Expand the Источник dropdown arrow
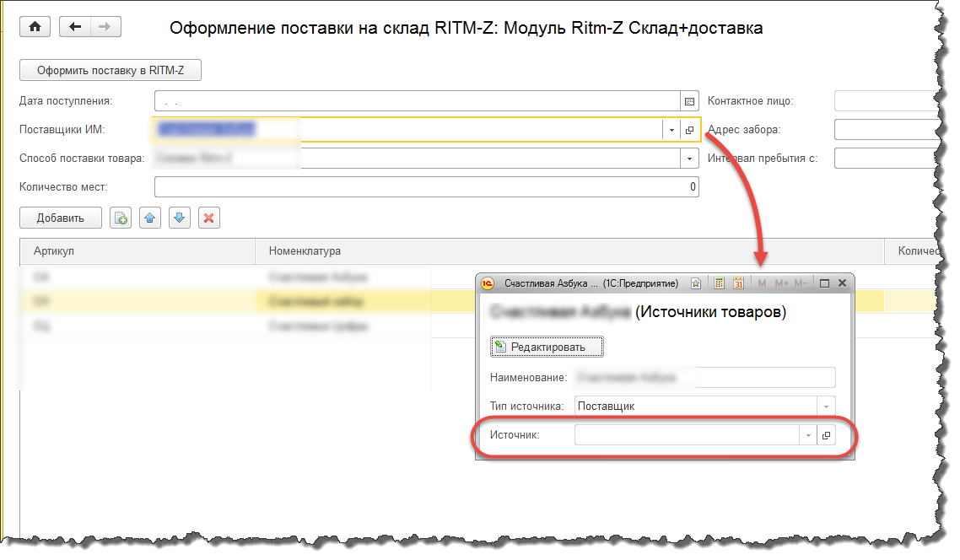This screenshot has height=560, width=960. click(x=808, y=435)
